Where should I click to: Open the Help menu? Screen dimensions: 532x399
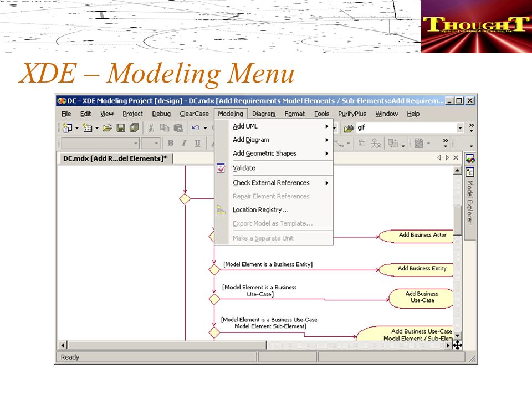click(x=413, y=114)
